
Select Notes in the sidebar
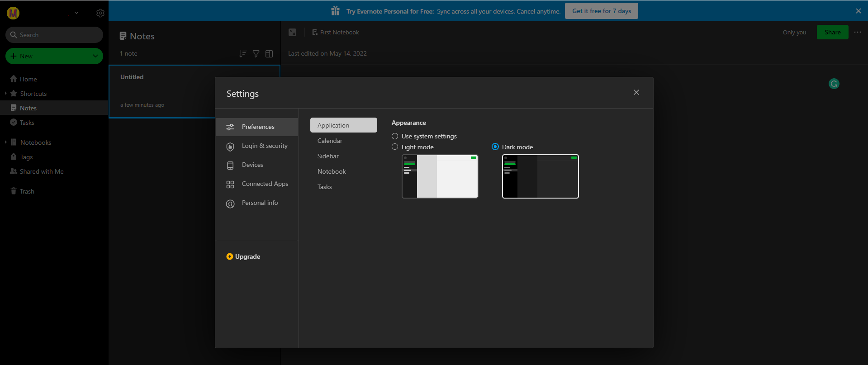point(54,108)
